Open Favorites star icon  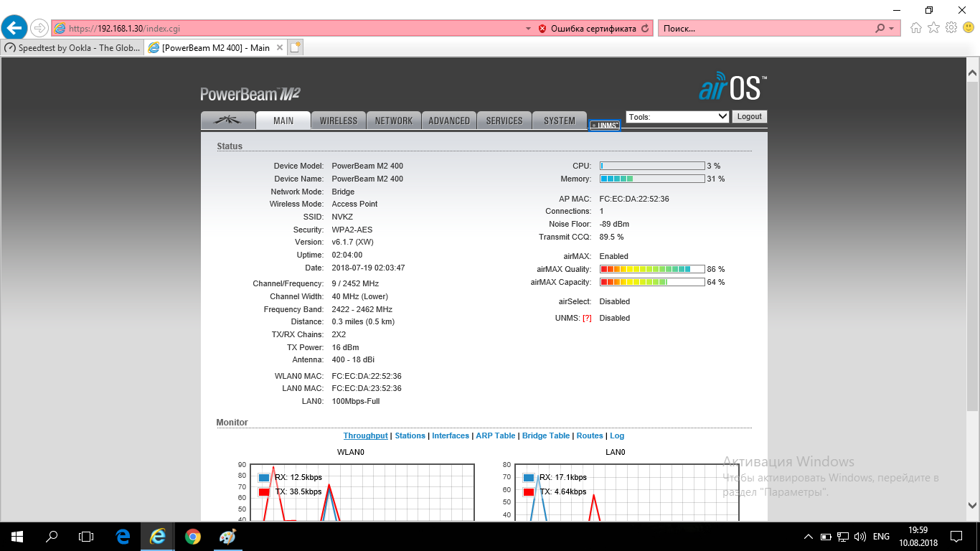coord(933,28)
